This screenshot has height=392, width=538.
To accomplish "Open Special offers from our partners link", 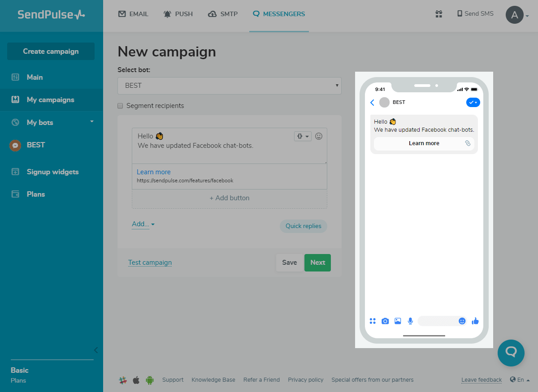I will pyautogui.click(x=373, y=380).
